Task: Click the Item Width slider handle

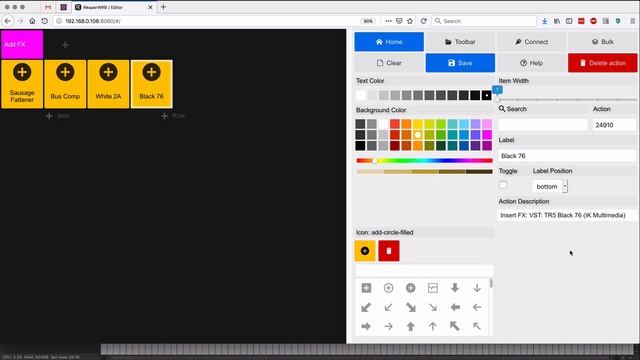Action: (497, 99)
